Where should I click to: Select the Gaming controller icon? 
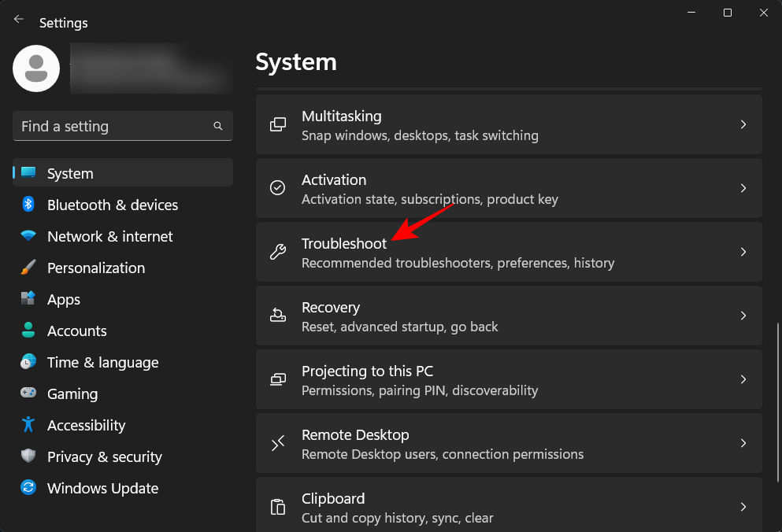click(28, 393)
